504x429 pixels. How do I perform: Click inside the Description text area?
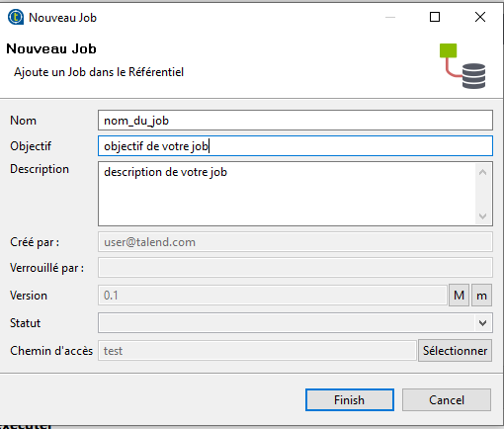pyautogui.click(x=287, y=194)
